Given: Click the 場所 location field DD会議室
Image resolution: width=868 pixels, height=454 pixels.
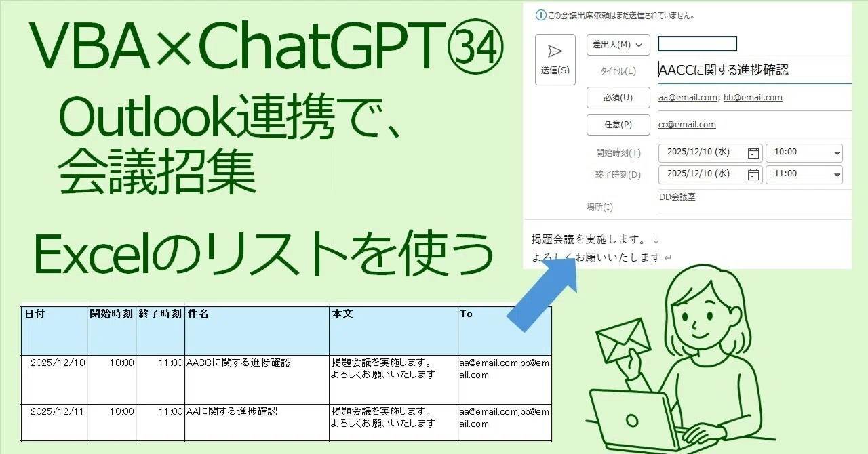Looking at the screenshot, I should click(x=755, y=201).
